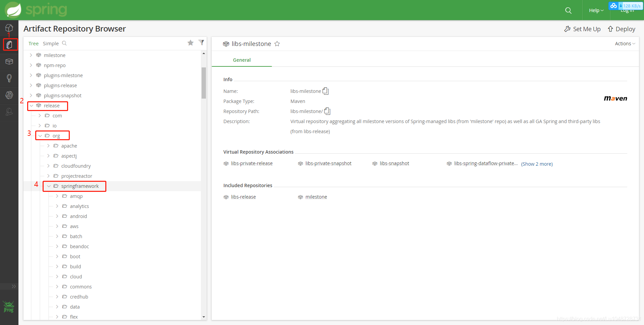Copy the repository path to clipboard
644x325 pixels.
tap(327, 111)
